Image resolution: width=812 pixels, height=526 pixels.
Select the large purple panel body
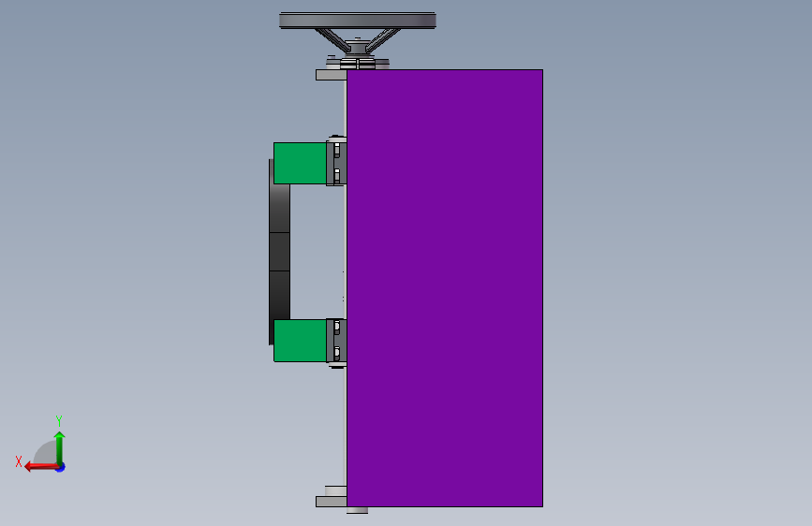tap(445, 288)
